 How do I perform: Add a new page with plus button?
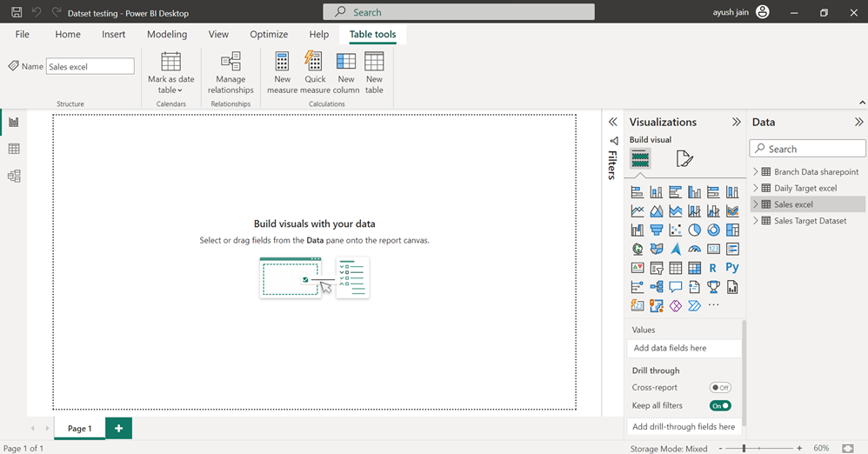click(x=118, y=428)
